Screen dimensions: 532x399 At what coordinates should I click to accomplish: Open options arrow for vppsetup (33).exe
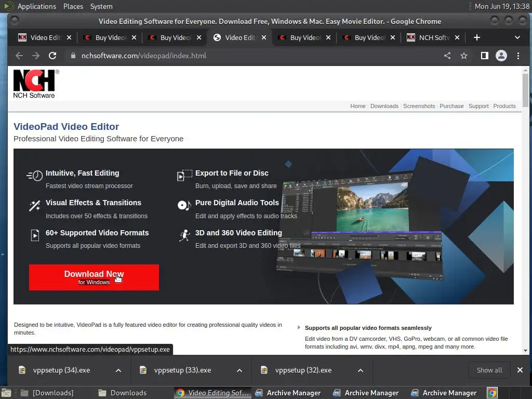(x=240, y=370)
